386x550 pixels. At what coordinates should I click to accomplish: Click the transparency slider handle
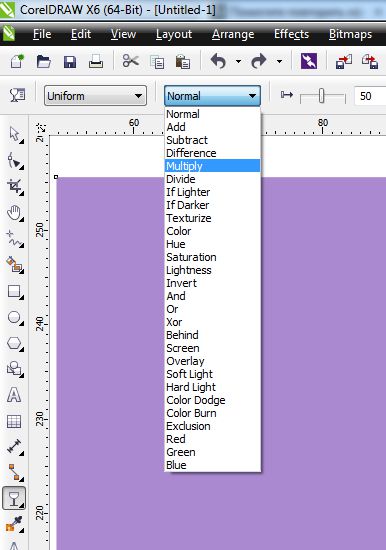(x=321, y=96)
